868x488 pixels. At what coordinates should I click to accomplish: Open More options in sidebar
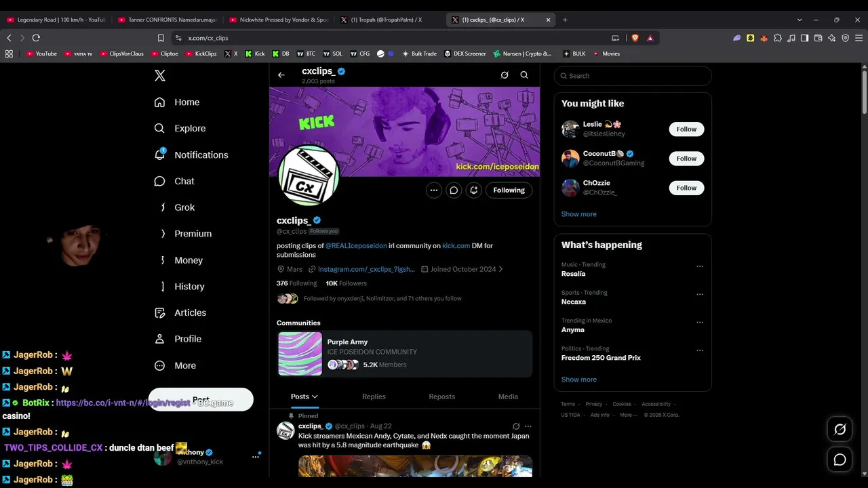click(175, 365)
